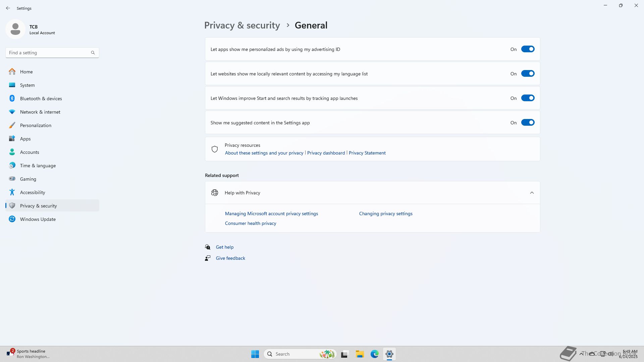Show hidden system tray icons chevron
The image size is (644, 362).
pos(581,354)
